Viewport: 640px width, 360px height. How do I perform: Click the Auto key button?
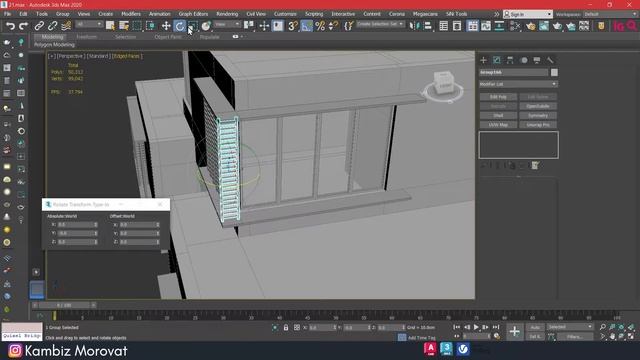[535, 327]
